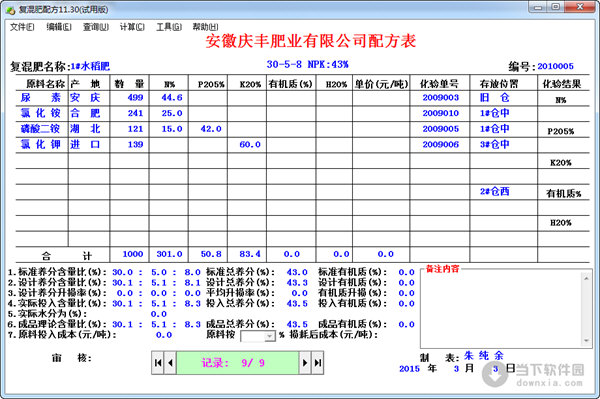Select the 氯化钾 material cell

[41, 145]
